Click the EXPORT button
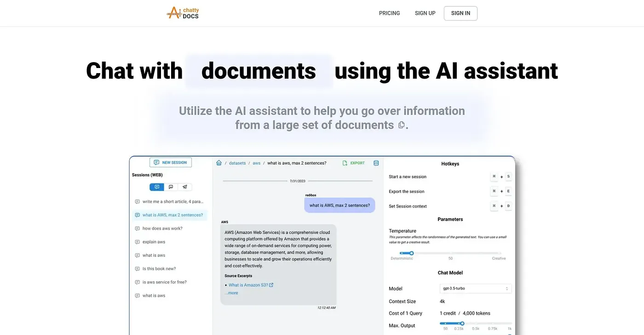This screenshot has width=644, height=335. [354, 163]
